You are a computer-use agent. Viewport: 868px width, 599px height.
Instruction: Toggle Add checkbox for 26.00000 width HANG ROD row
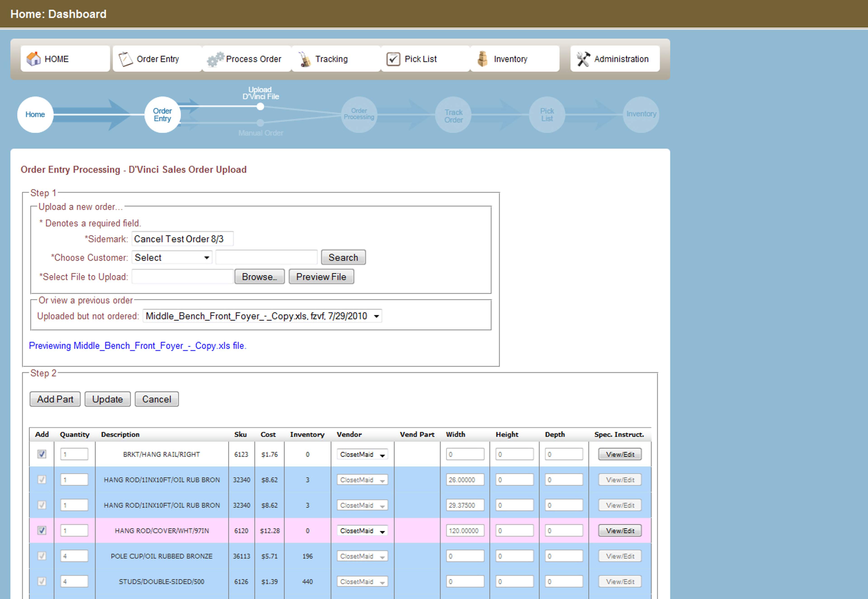42,480
